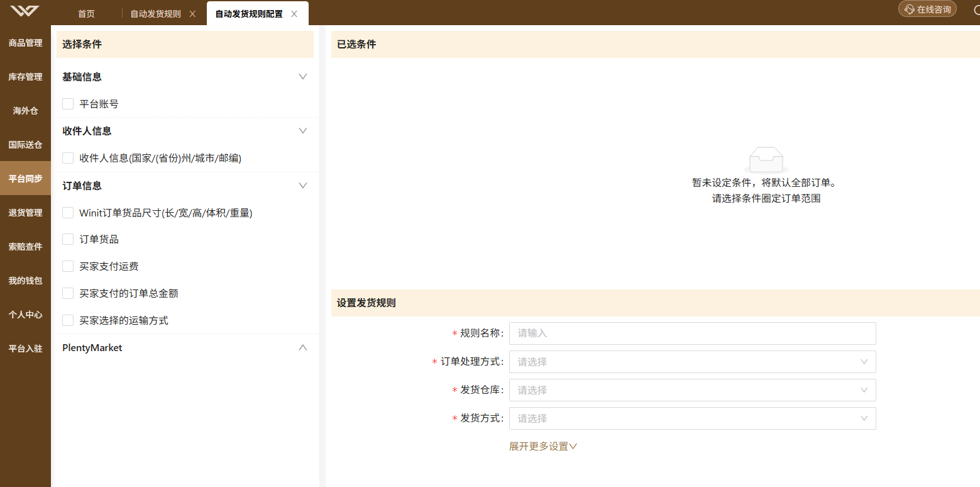Click the 已选条件 panel header
The width and height of the screenshot is (980, 487).
656,45
